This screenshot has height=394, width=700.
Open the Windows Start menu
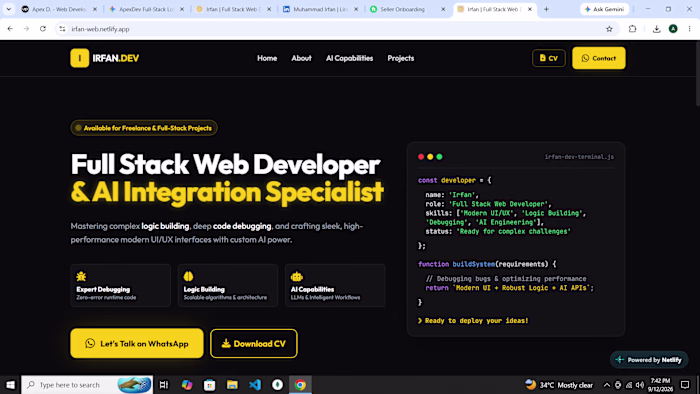click(x=10, y=385)
